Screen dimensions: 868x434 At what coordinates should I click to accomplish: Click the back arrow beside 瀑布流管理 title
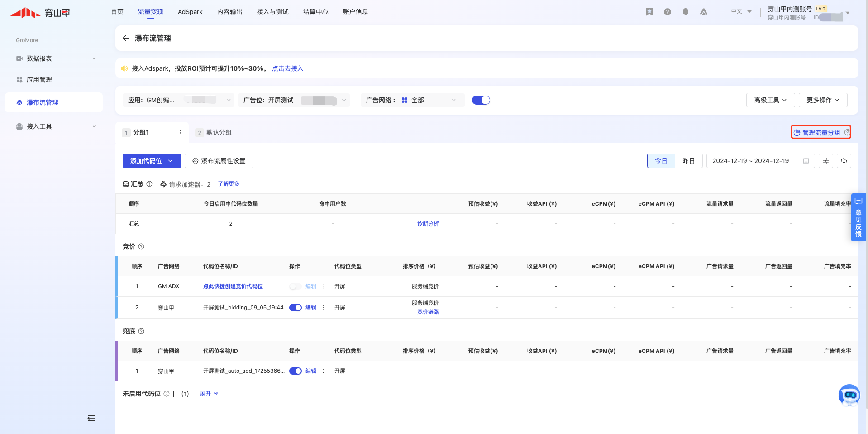pyautogui.click(x=126, y=38)
